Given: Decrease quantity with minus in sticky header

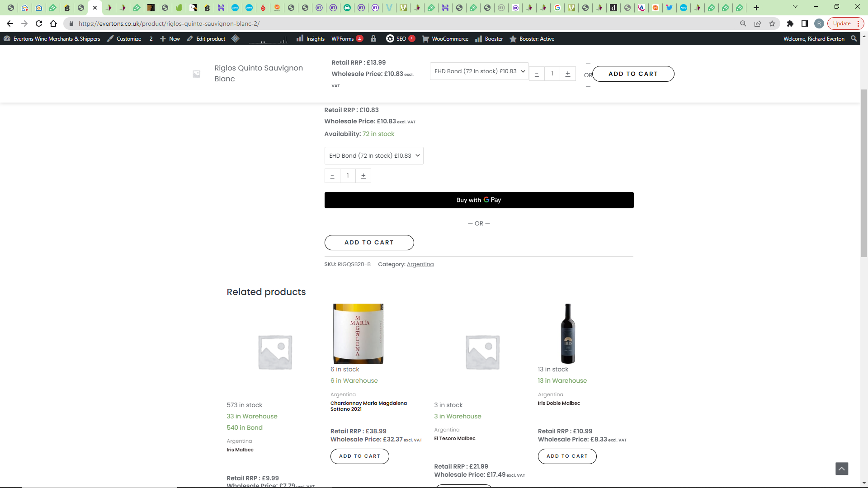Looking at the screenshot, I should click(537, 74).
